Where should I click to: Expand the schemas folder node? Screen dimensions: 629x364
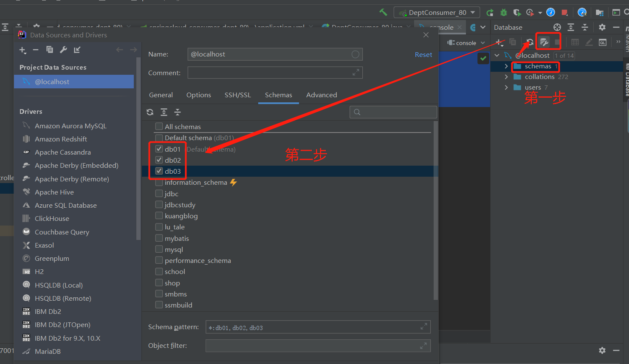pos(506,66)
